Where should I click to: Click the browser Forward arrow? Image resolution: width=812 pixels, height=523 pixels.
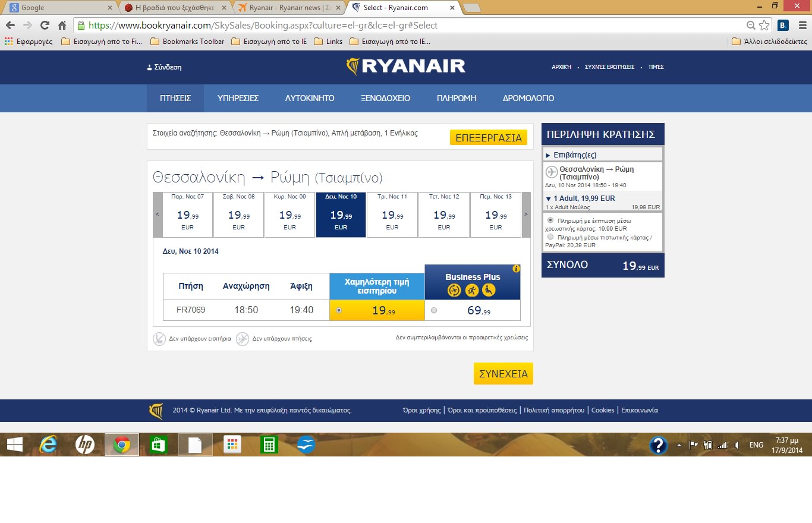point(27,26)
